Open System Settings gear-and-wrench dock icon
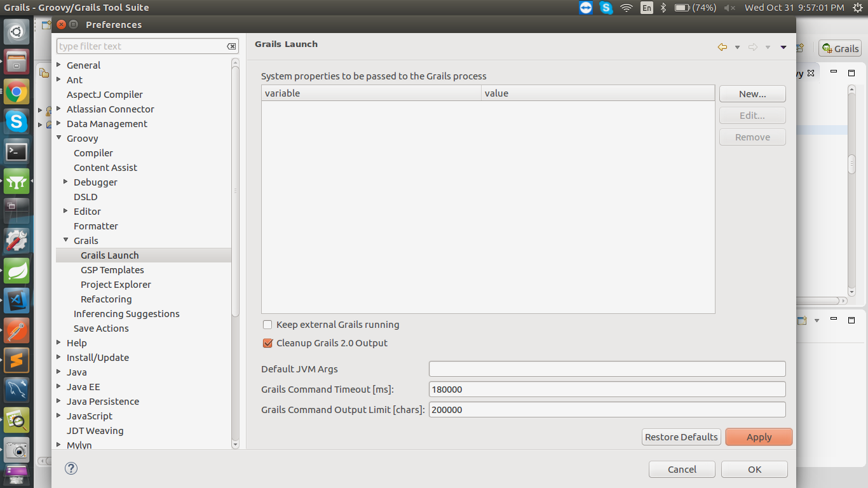The width and height of the screenshot is (868, 488). click(17, 241)
